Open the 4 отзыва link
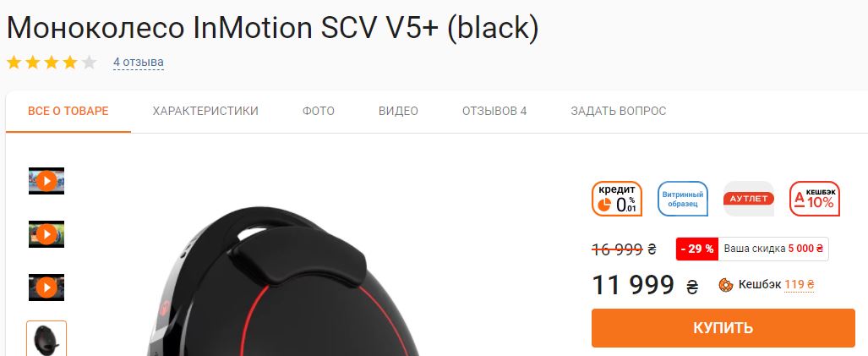This screenshot has width=868, height=356. pyautogui.click(x=139, y=63)
